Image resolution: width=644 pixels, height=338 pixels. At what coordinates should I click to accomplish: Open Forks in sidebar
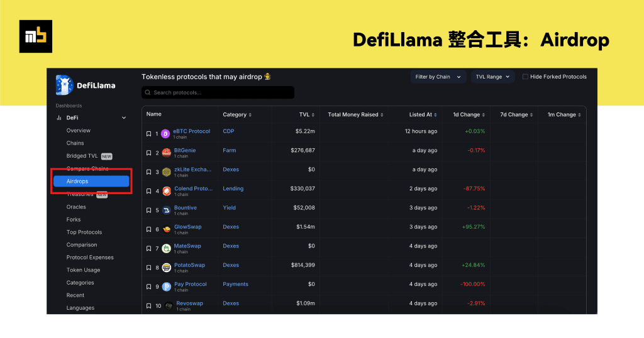[x=74, y=220]
